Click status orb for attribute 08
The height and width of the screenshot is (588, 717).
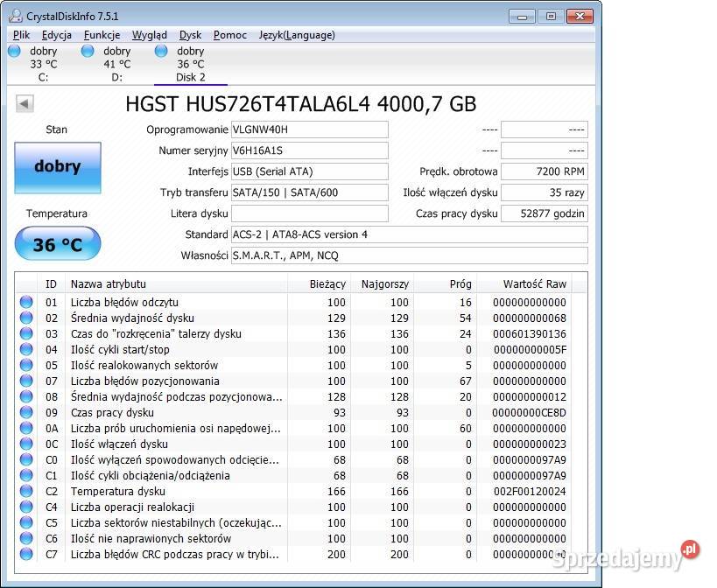26,396
